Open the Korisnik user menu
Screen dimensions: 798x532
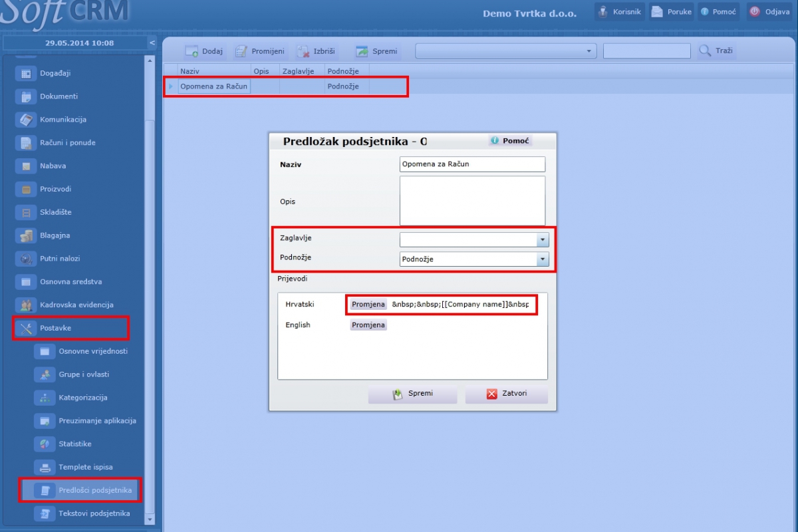(x=620, y=12)
